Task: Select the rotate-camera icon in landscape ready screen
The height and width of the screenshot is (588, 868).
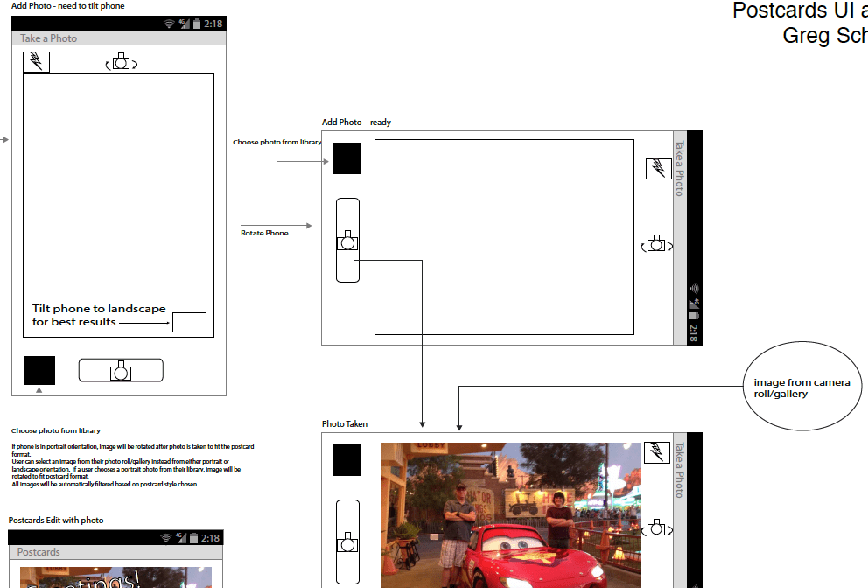Action: click(656, 244)
